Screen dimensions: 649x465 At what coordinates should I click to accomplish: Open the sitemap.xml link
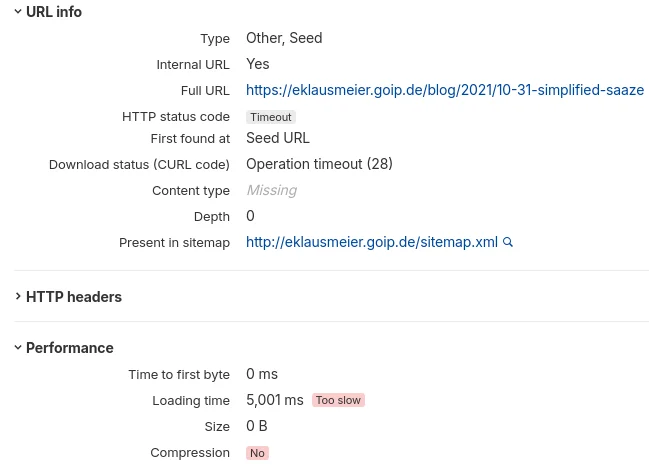(x=372, y=242)
